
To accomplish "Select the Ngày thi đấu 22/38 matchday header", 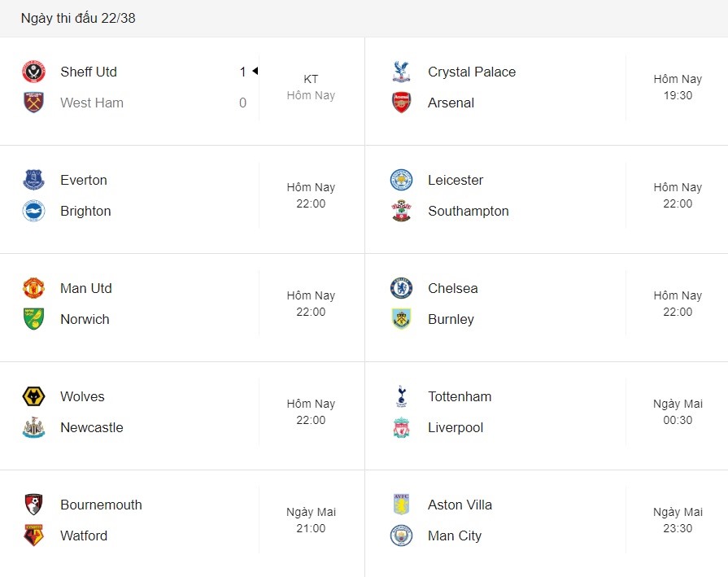I will click(78, 18).
